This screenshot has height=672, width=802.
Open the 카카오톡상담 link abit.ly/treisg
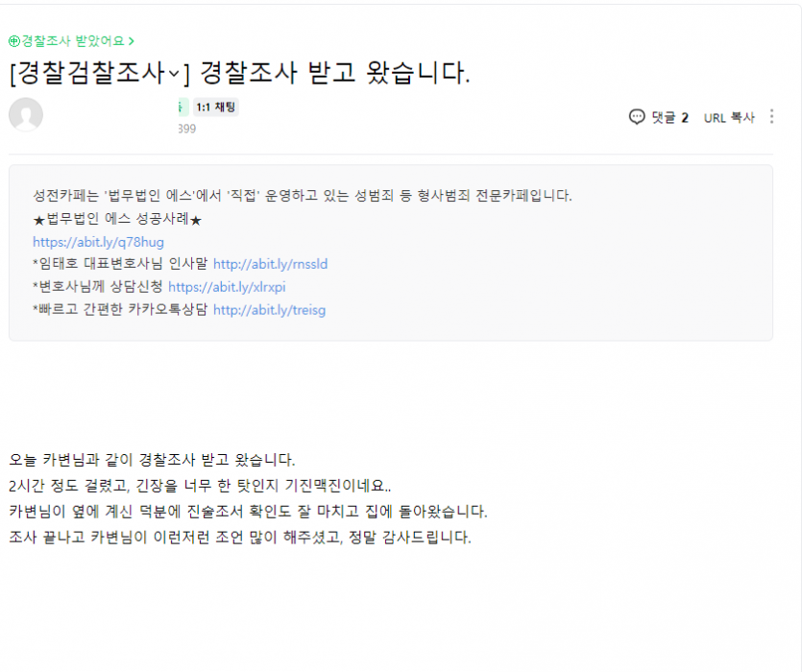[269, 310]
